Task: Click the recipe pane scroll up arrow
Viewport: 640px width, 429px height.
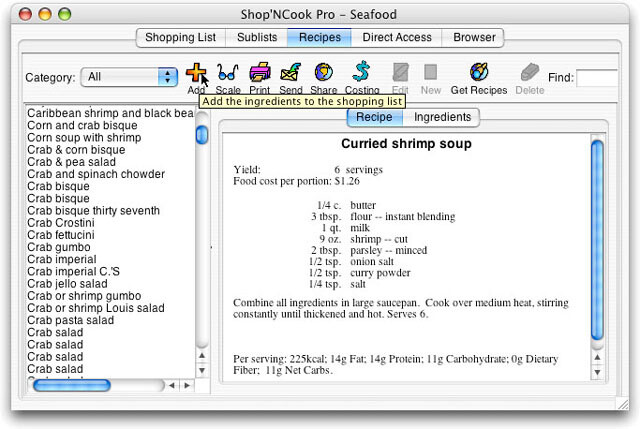Action: 597,357
